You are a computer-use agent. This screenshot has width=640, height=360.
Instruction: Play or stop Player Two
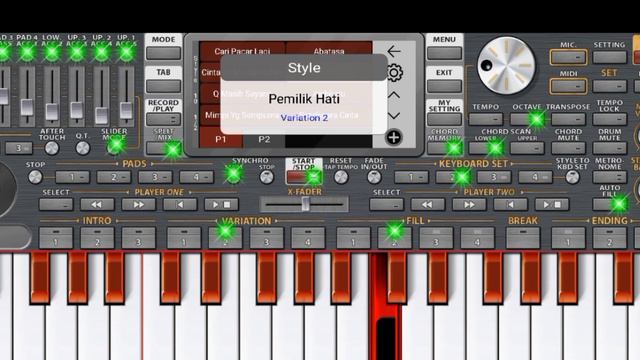551,204
